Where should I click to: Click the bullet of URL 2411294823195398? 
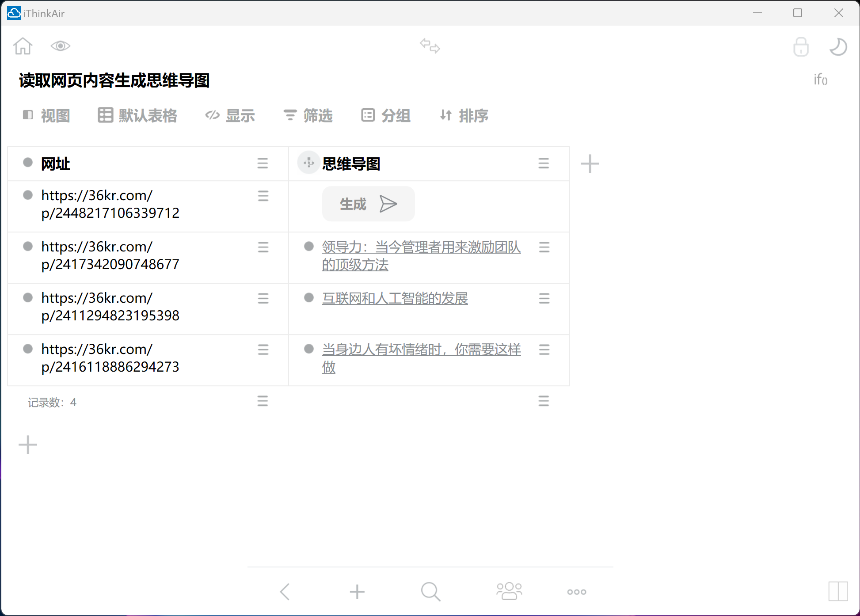(x=28, y=297)
